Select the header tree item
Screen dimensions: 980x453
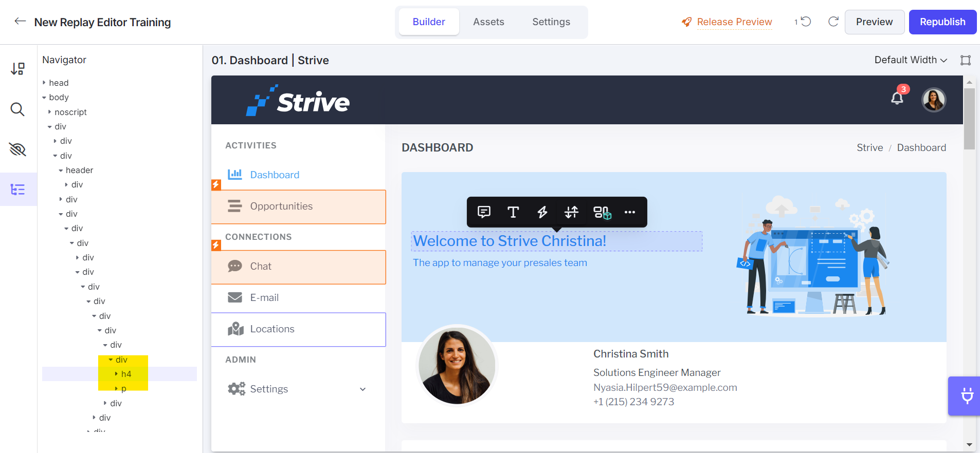click(79, 170)
